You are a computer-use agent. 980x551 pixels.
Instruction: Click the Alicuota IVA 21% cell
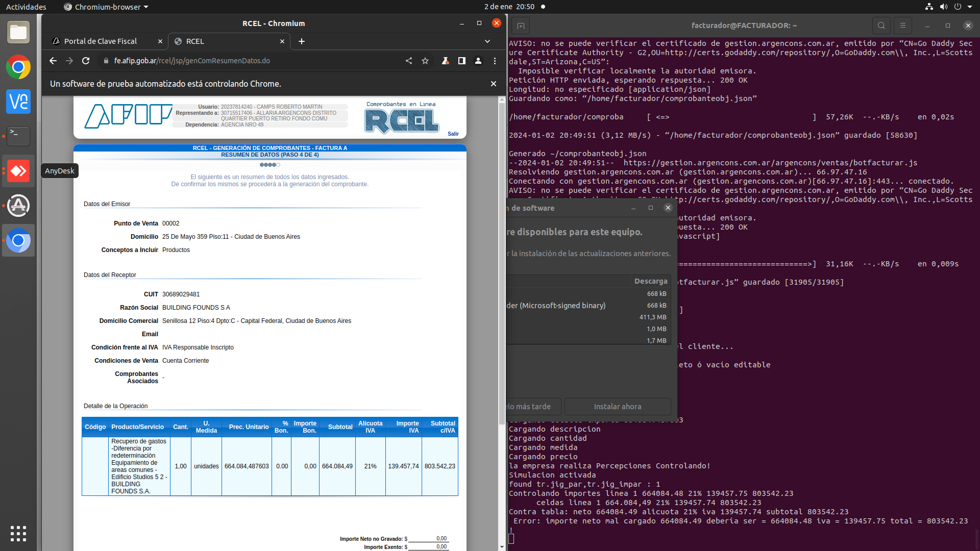370,466
